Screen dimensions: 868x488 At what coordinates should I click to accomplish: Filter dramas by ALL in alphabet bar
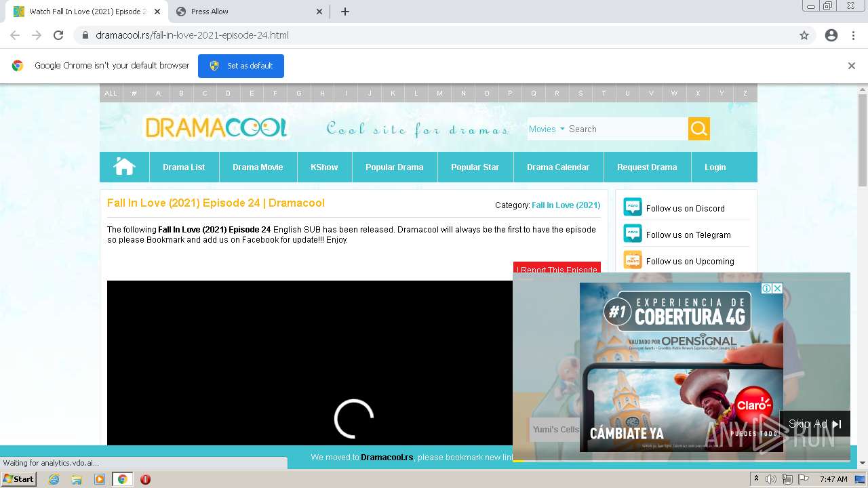[111, 94]
